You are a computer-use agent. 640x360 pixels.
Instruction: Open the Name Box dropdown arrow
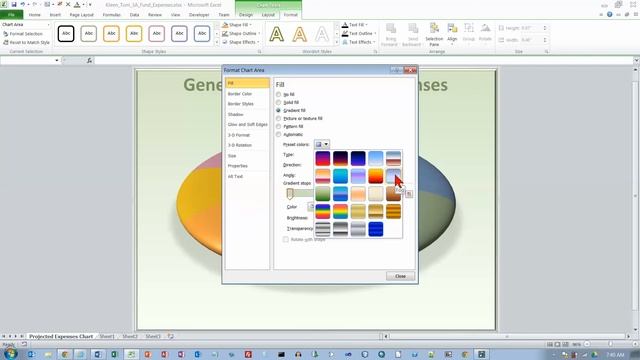(x=57, y=60)
